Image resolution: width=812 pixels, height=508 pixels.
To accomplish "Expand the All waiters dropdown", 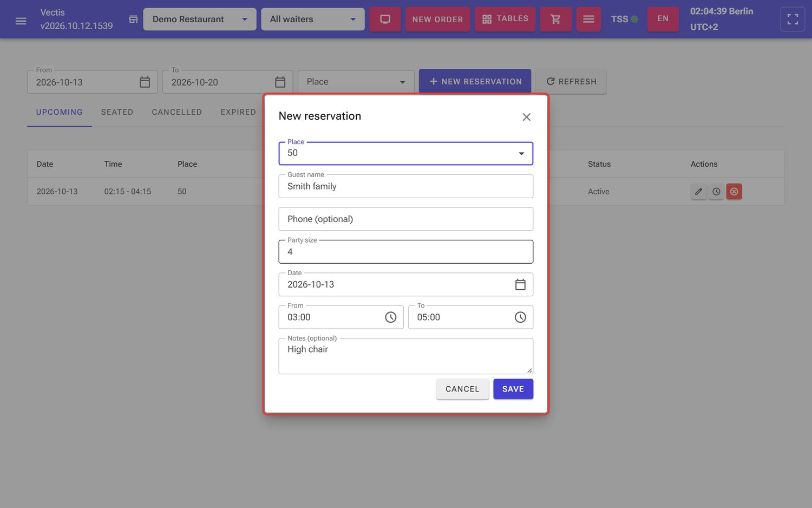I will [313, 19].
